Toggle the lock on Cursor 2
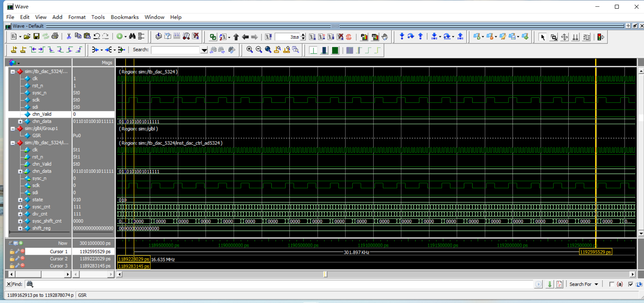644x303 pixels. (12, 258)
